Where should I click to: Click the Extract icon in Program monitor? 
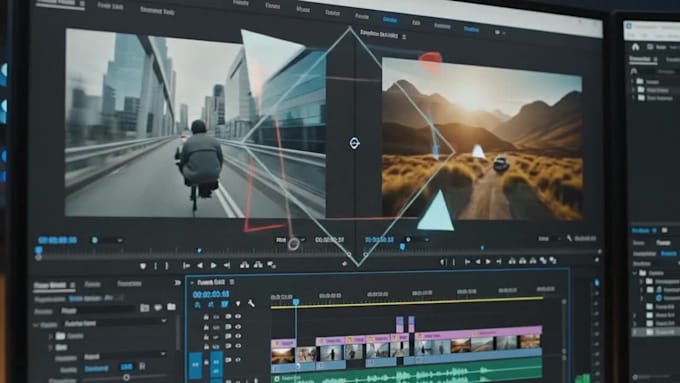click(x=523, y=261)
